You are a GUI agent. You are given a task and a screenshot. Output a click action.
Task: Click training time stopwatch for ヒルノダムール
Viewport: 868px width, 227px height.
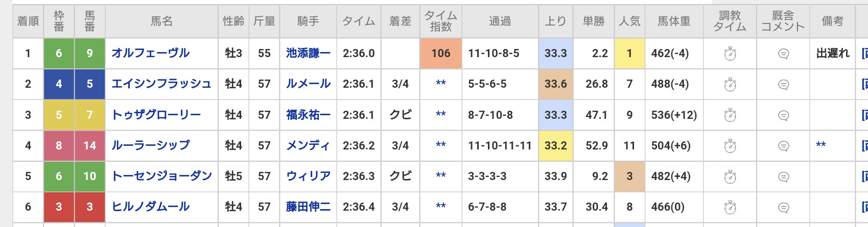click(730, 207)
